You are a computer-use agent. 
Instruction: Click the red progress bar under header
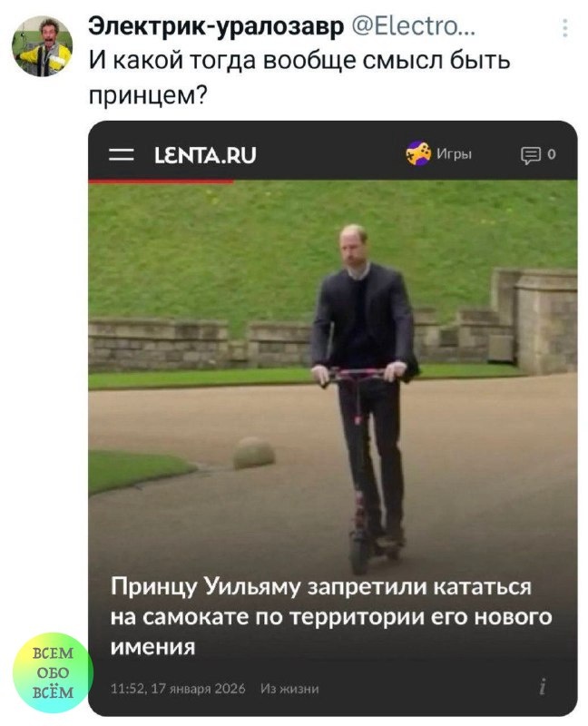coord(162,181)
